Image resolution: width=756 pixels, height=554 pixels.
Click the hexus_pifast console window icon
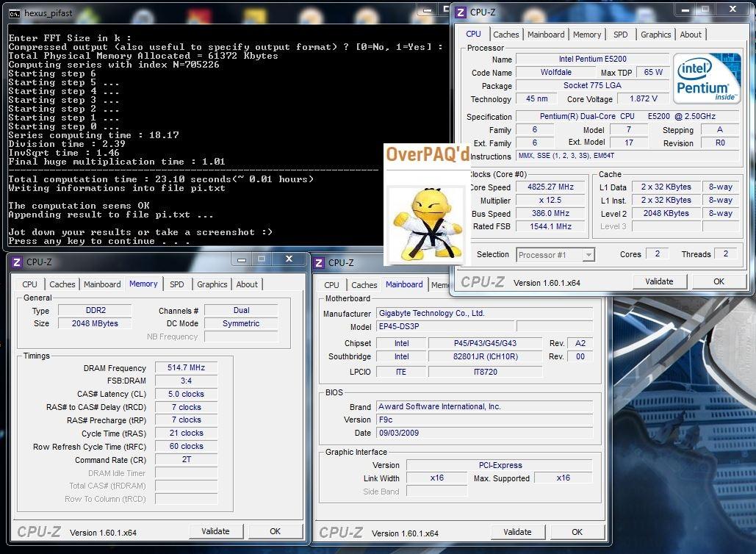click(15, 13)
